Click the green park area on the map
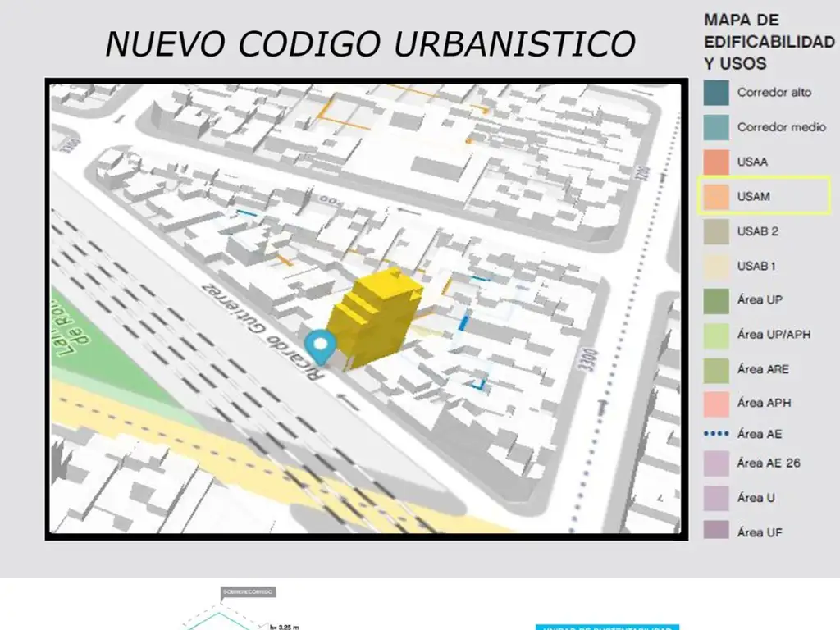The height and width of the screenshot is (630, 840). tap(115, 361)
